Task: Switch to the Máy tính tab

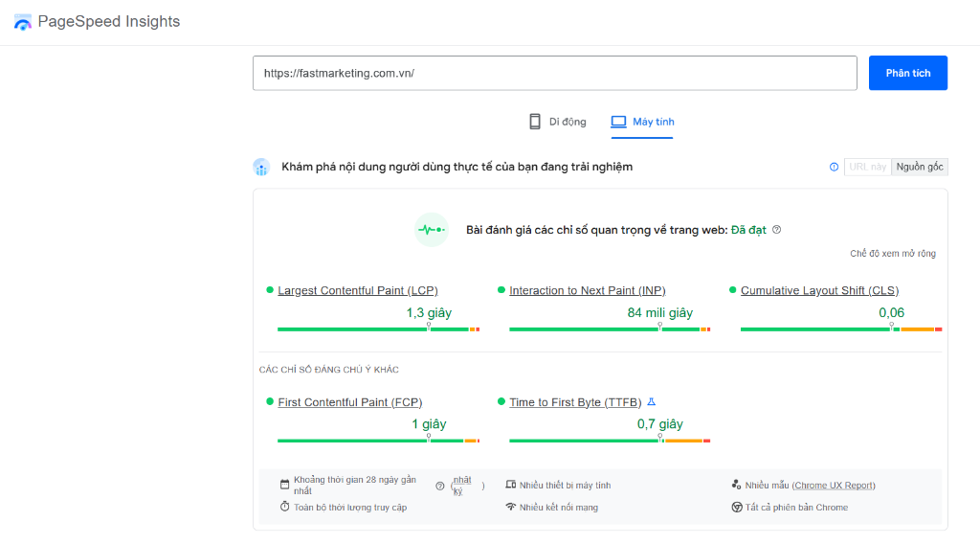Action: [x=642, y=122]
